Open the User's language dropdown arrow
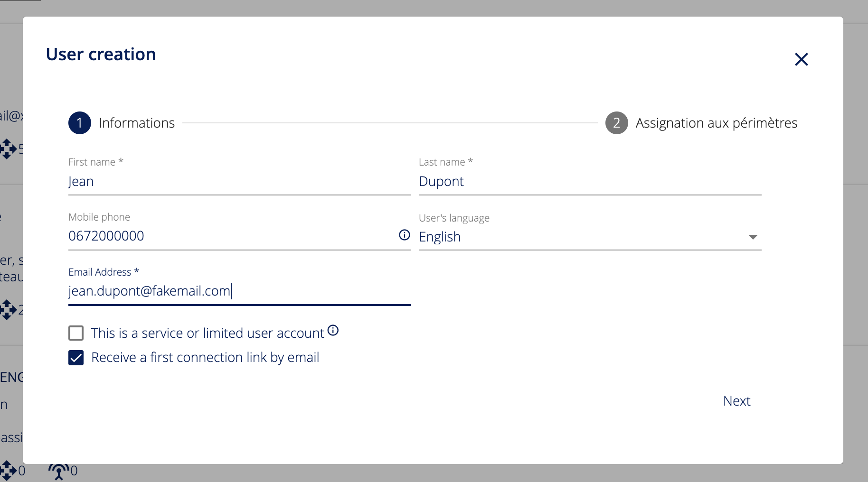 coord(753,237)
